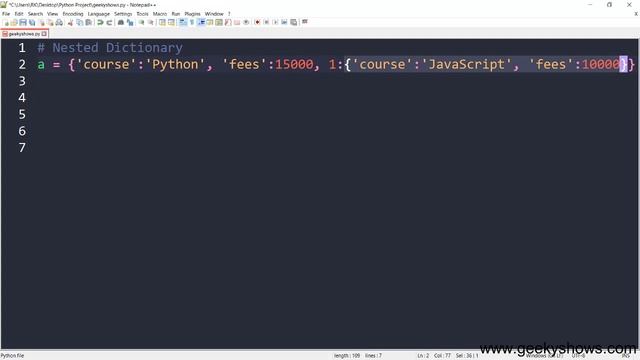640x360 pixels.
Task: Open the Language menu
Action: click(x=98, y=14)
